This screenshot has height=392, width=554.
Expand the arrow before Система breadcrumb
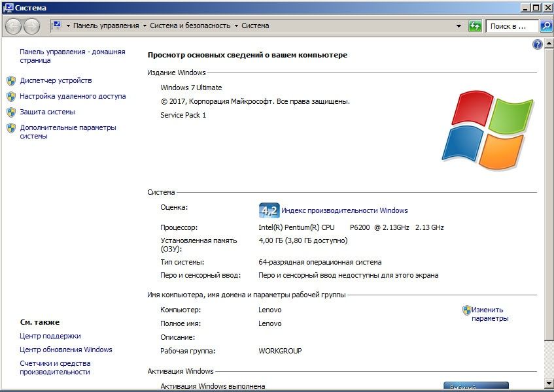tap(236, 25)
